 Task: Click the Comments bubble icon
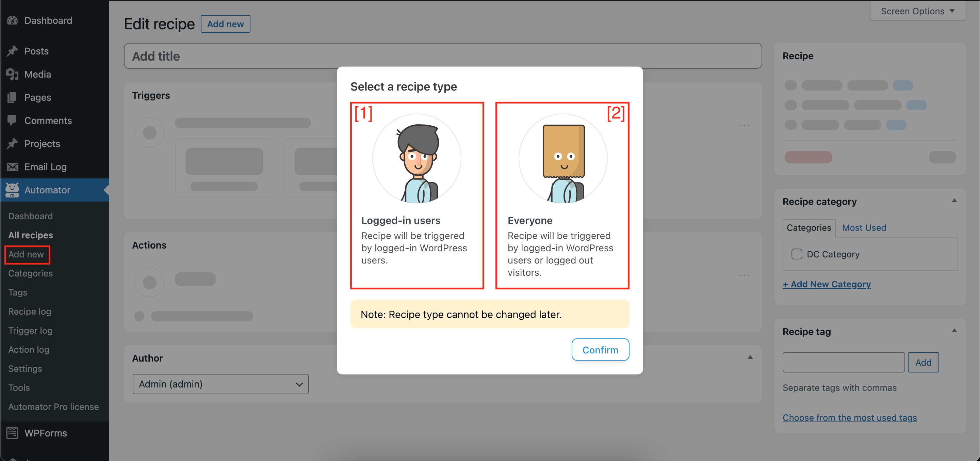[12, 121]
